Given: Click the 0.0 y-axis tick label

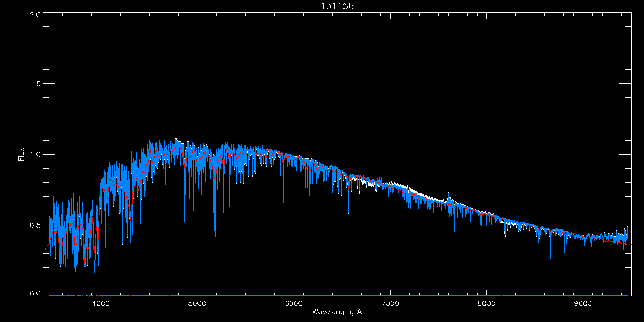Looking at the screenshot, I should pos(35,294).
